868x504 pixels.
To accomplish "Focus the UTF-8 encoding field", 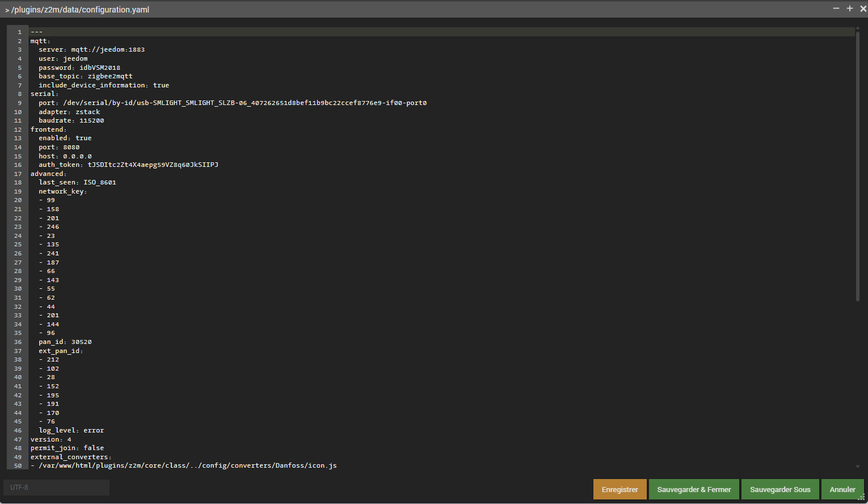I will point(56,488).
